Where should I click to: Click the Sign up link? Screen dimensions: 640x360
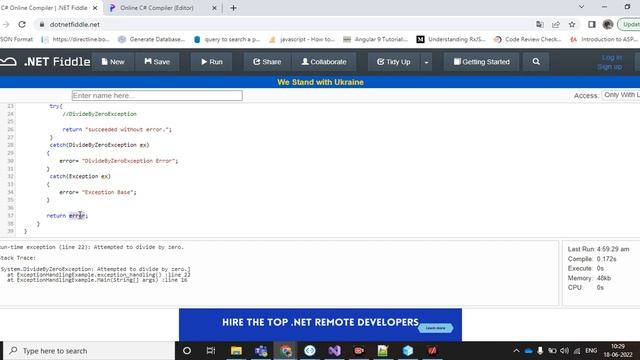[x=609, y=67]
